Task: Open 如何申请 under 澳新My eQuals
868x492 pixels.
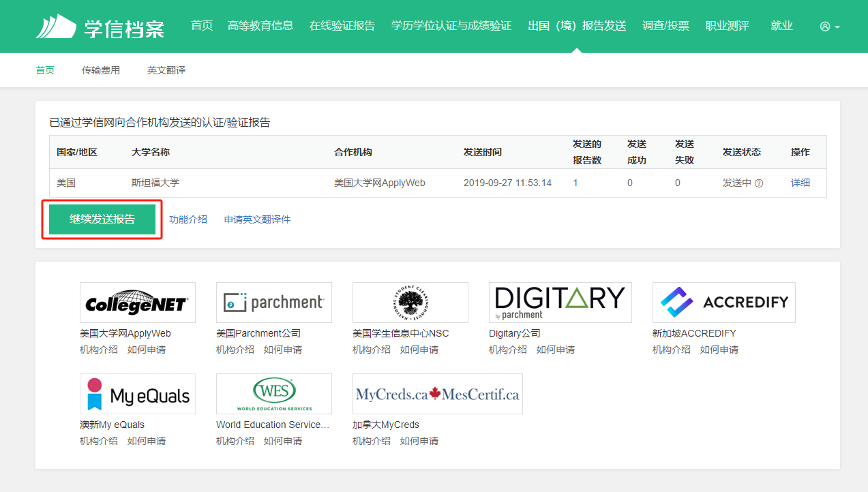Action: (x=147, y=441)
